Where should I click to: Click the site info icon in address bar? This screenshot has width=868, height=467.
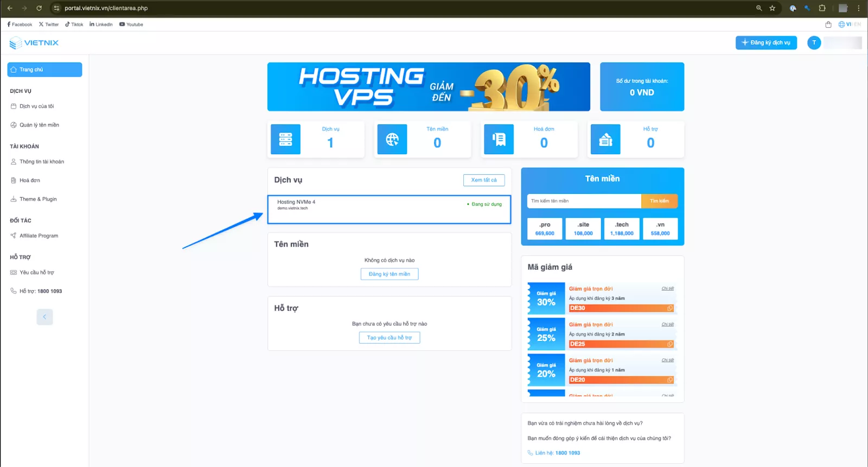tap(57, 8)
